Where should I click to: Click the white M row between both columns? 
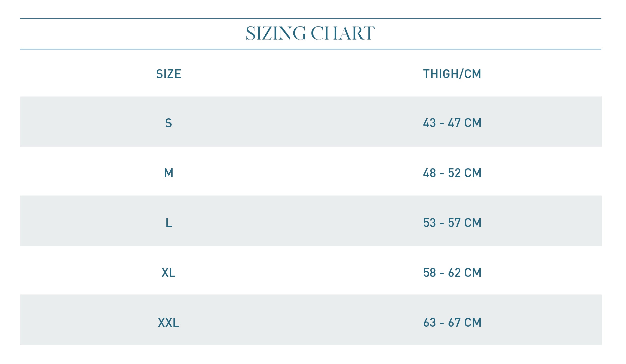(311, 172)
